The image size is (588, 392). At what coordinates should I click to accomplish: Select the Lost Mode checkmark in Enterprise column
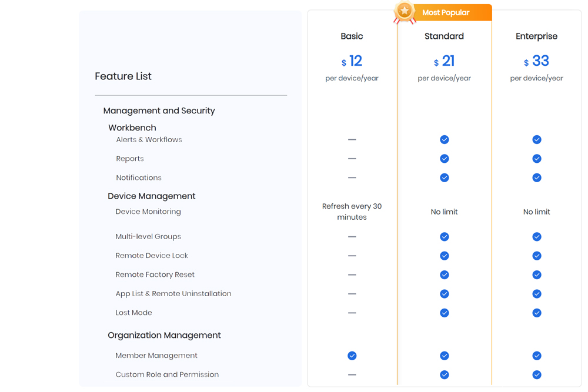point(537,313)
